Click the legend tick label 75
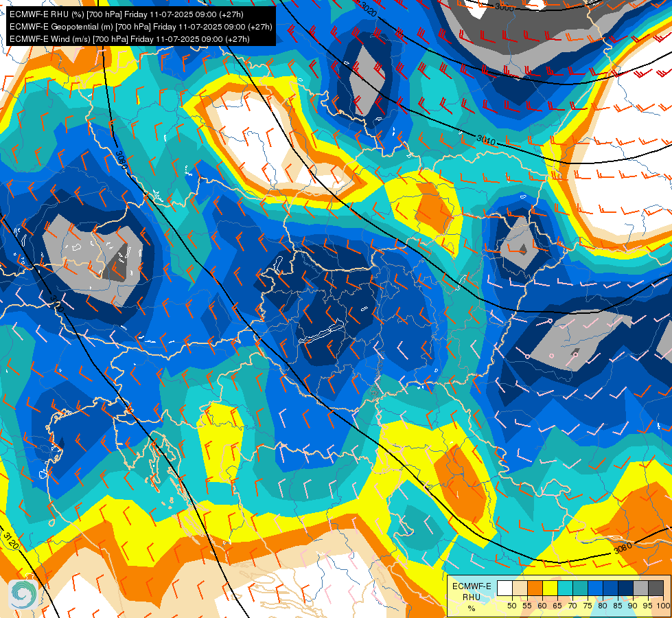Screen dimensions: 672x618 [588, 606]
